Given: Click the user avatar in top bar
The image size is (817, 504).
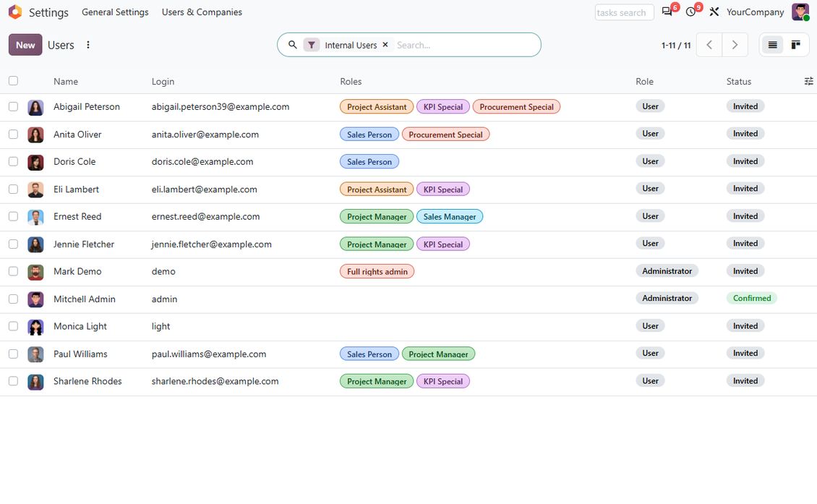Looking at the screenshot, I should coord(800,12).
